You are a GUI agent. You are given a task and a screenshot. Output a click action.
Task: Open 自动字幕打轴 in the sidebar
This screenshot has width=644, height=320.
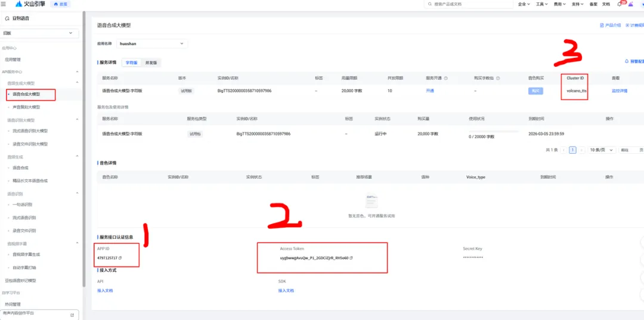click(x=24, y=268)
